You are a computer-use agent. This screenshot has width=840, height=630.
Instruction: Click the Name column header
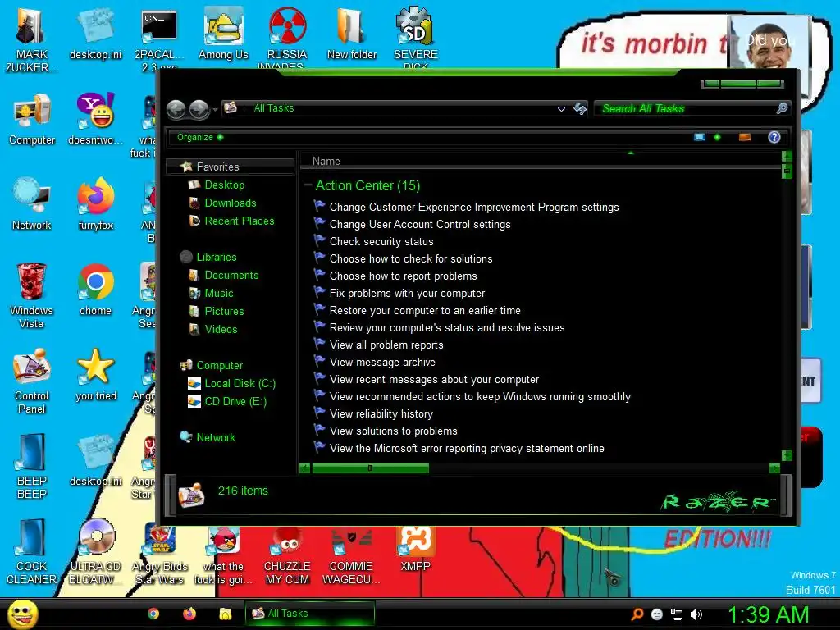pos(541,161)
